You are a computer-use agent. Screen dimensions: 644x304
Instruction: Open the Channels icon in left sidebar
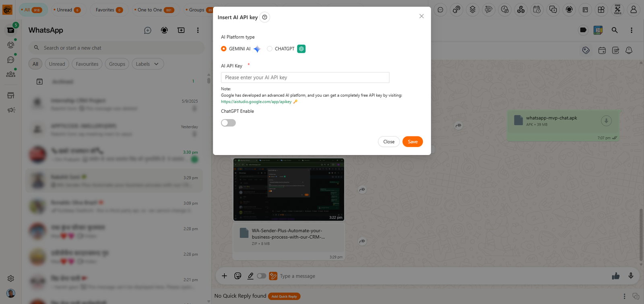tap(11, 60)
